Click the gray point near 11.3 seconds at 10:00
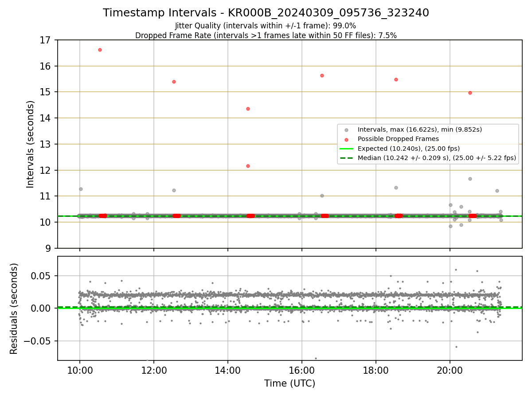Viewport: 532px width, 399px height. (x=81, y=189)
